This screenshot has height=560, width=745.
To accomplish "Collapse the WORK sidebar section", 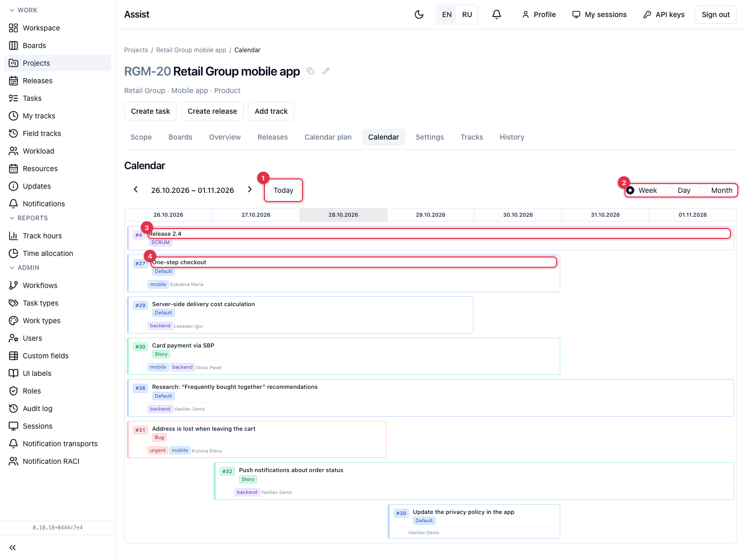I will click(x=23, y=10).
